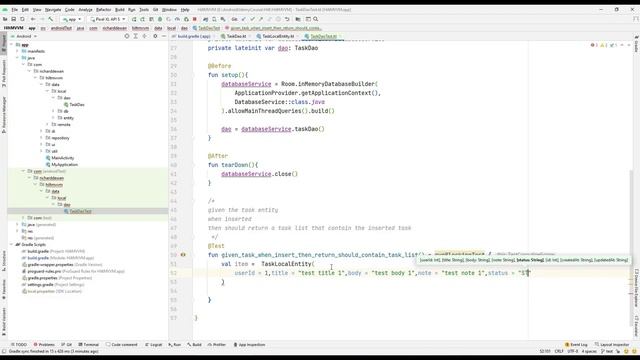Open the Event Log
The height and width of the screenshot is (360, 640).
576,345
